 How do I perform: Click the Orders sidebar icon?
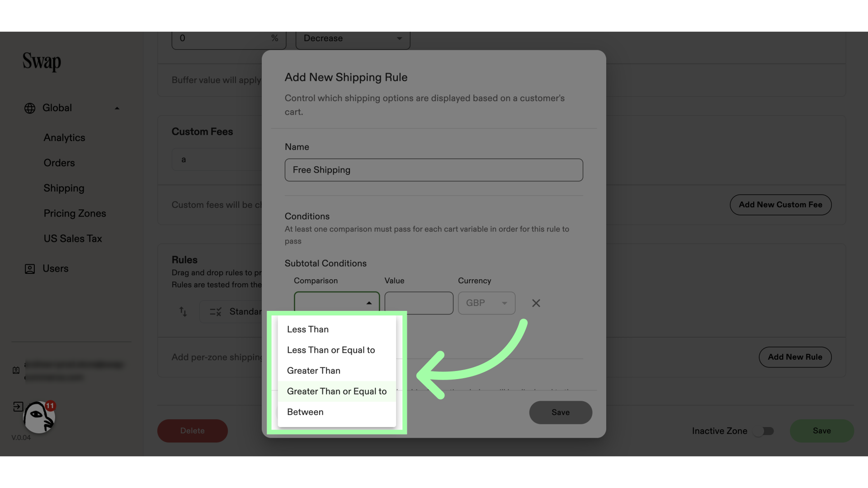pyautogui.click(x=59, y=163)
